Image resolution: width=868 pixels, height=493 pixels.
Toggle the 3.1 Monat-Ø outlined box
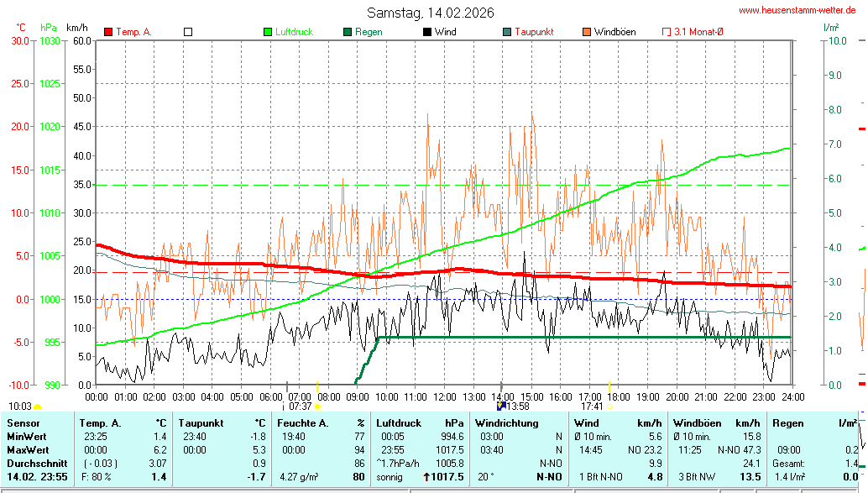point(667,32)
